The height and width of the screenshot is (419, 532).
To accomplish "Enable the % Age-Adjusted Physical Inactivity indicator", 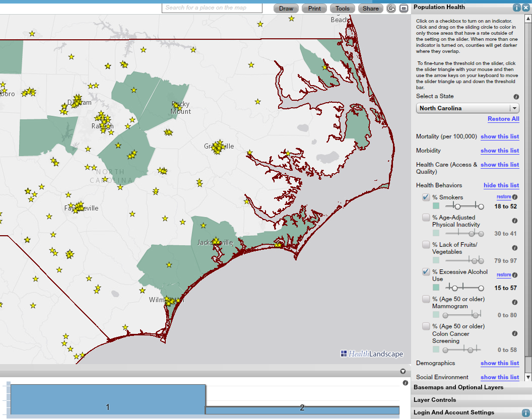I will click(x=425, y=217).
